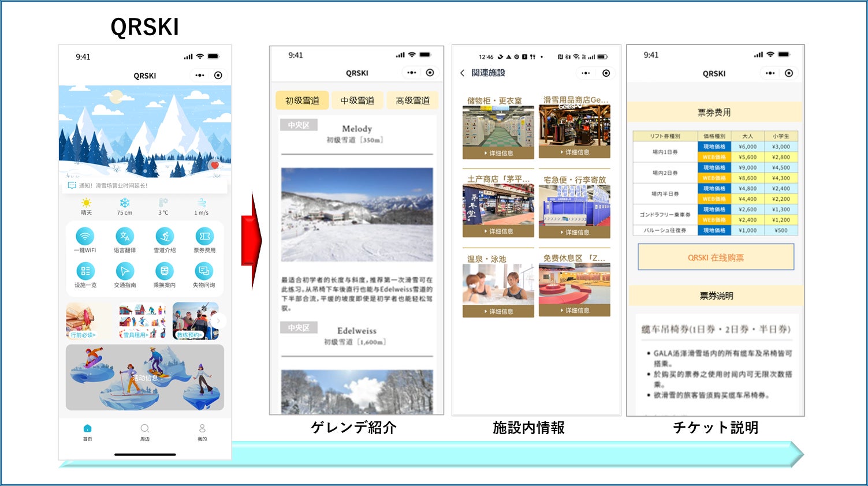Open 详细信息 under 土产商店「茅平...
This screenshot has height=486, width=868.
click(x=498, y=231)
